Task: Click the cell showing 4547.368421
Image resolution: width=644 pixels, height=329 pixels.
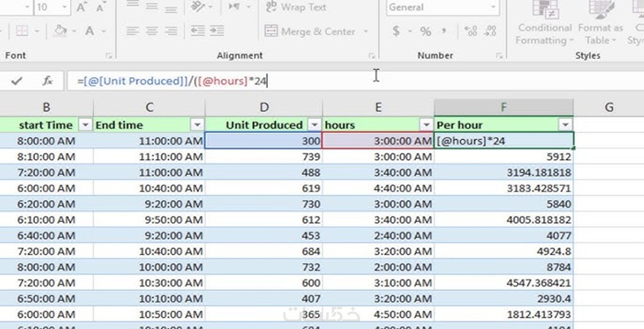Action: pos(504,283)
